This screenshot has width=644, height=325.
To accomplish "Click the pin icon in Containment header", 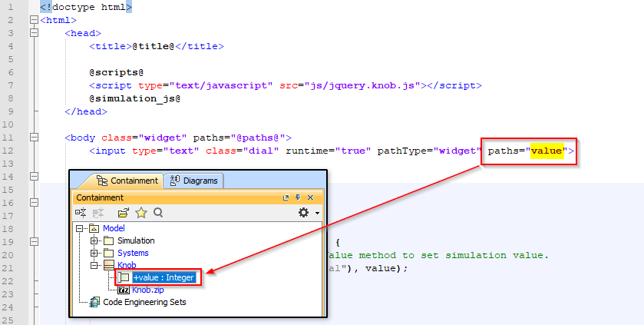I will point(298,197).
